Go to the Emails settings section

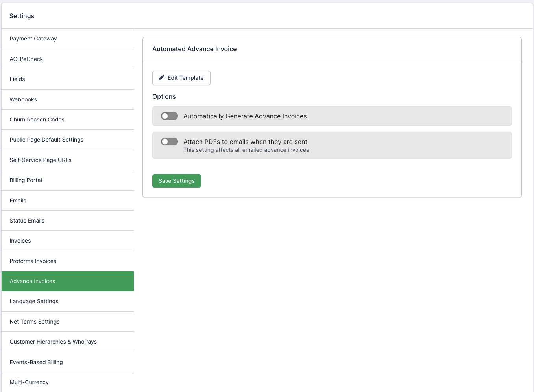(x=18, y=201)
